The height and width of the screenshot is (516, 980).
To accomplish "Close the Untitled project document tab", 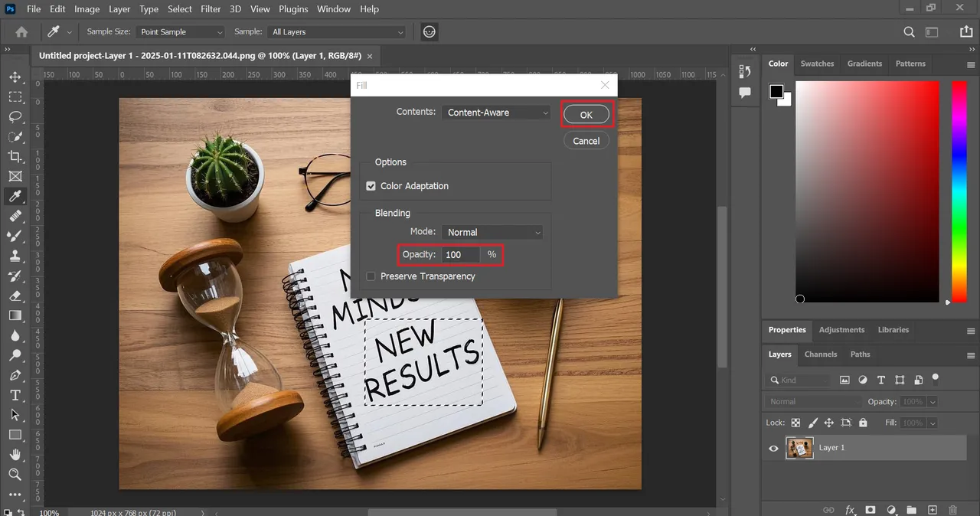I will pos(370,56).
